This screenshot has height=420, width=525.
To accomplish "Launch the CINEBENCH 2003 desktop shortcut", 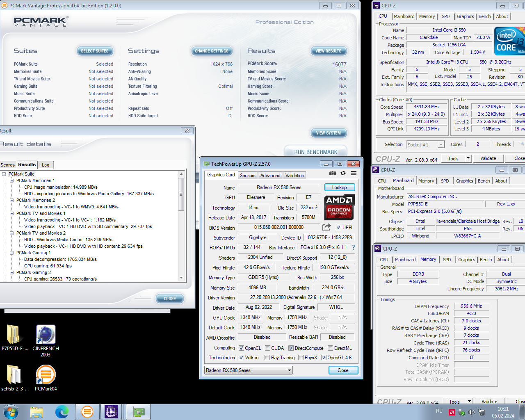I will [x=46, y=341].
